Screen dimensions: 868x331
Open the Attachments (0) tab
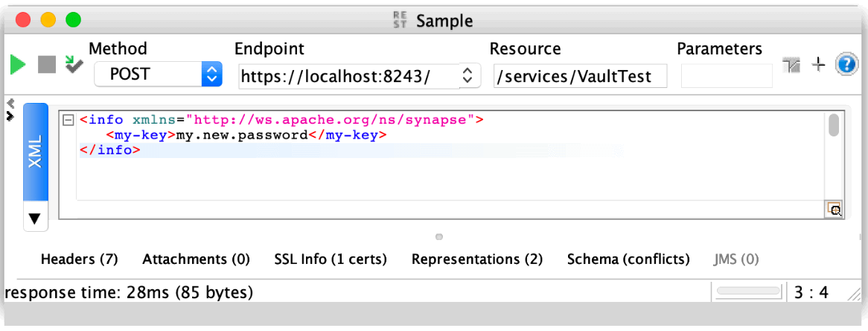[196, 259]
